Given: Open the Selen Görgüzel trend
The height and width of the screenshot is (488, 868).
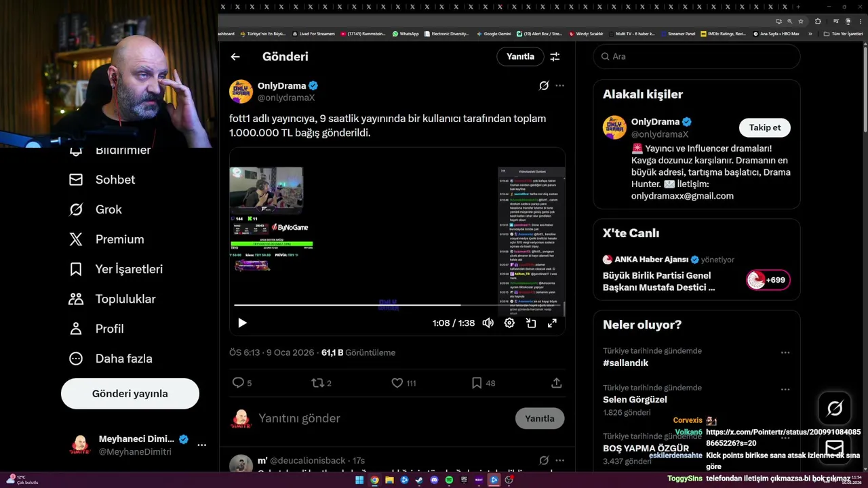Looking at the screenshot, I should (635, 400).
